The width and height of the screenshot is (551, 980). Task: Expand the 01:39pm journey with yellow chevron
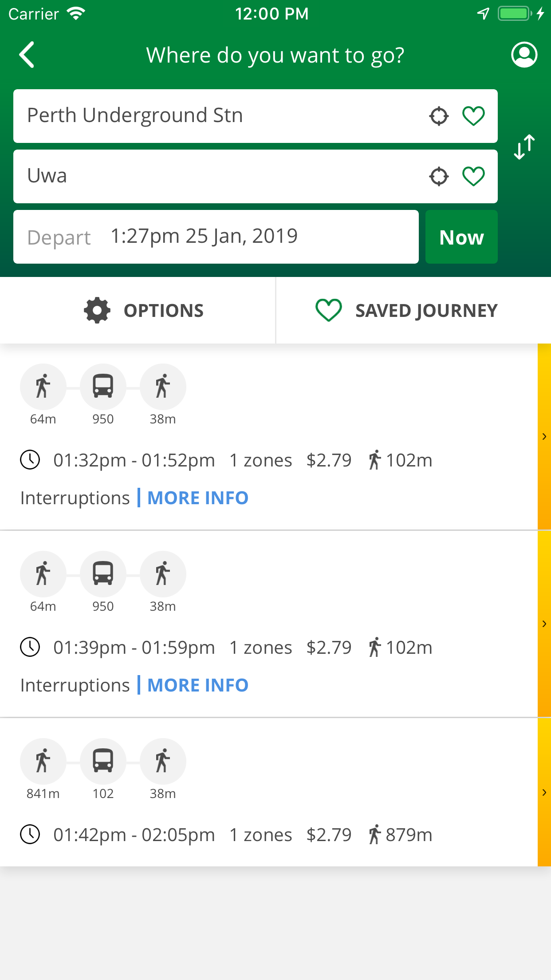point(544,624)
